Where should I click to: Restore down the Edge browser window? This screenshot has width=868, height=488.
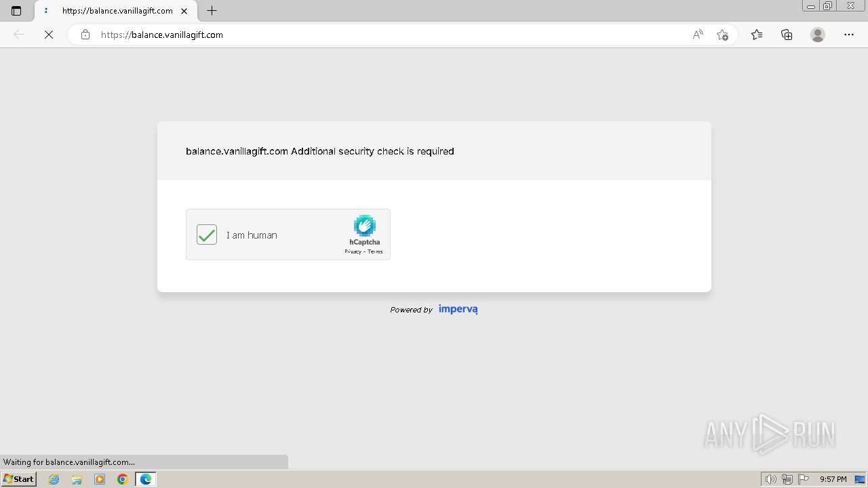pyautogui.click(x=828, y=6)
